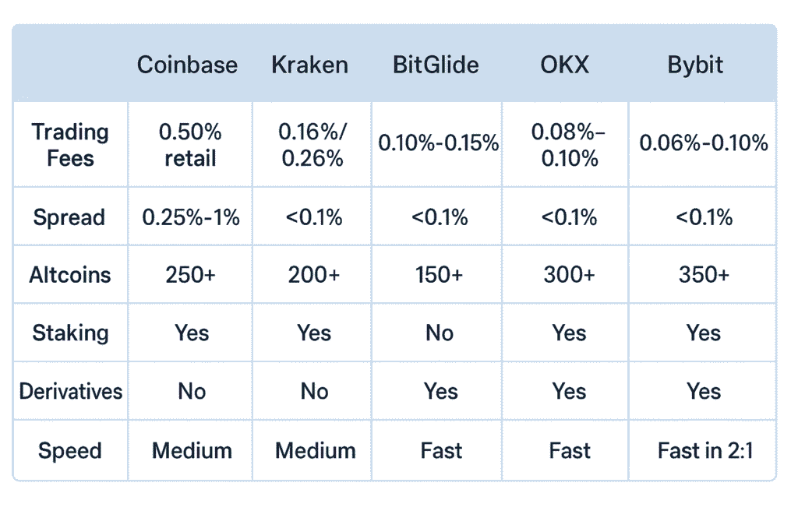The image size is (798, 532).
Task: Click Coinbase's 0.50% retail fee cell
Action: pos(190,145)
